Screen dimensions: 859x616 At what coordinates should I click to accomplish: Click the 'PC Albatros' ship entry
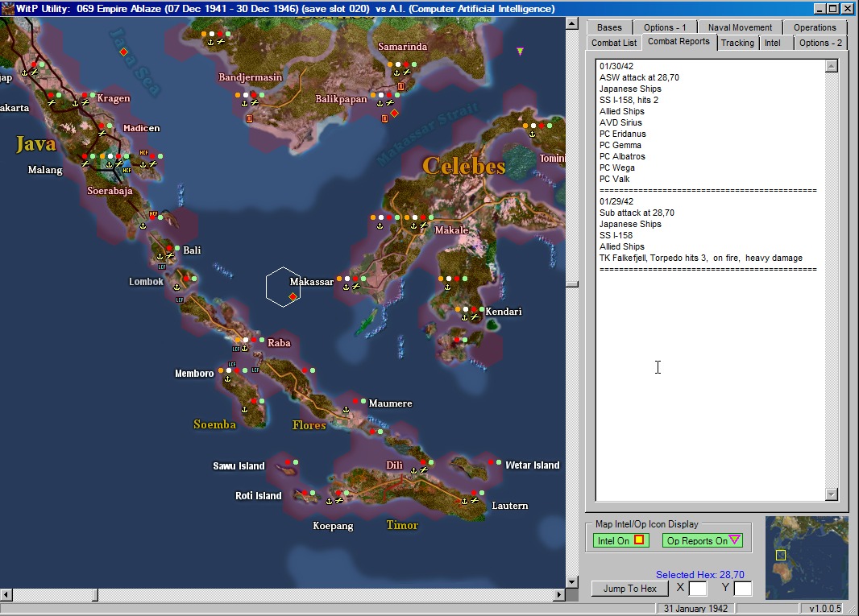[x=622, y=156]
